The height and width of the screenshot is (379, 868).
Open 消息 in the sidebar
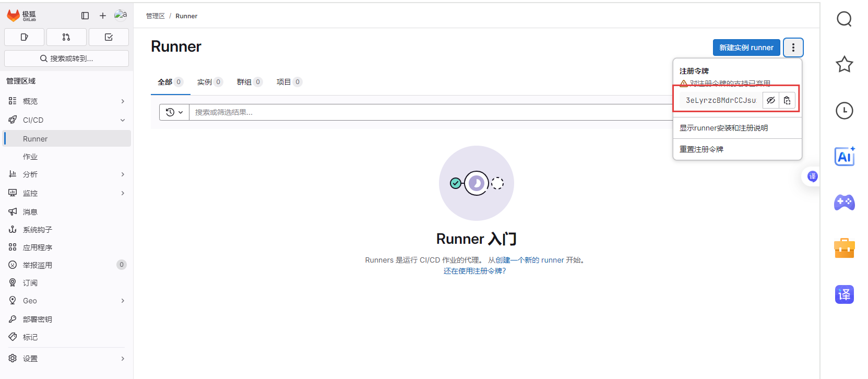click(x=66, y=212)
